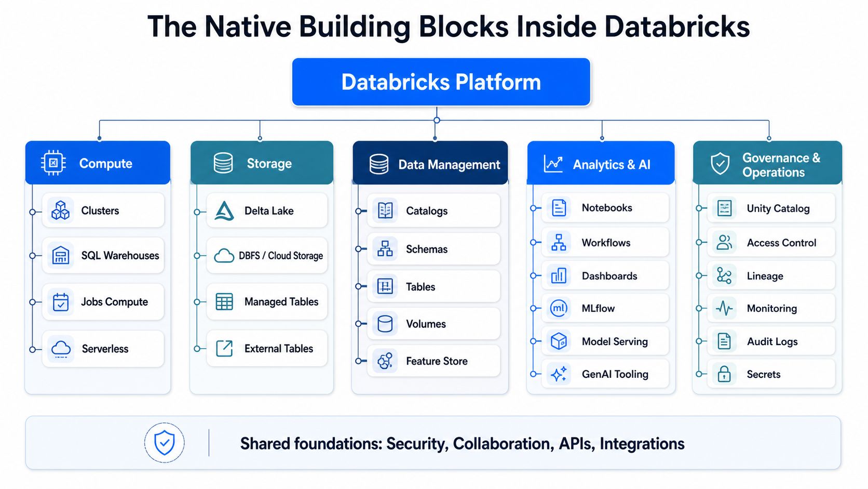This screenshot has height=489, width=868.
Task: Click the Governance & Operations shield icon
Action: tap(720, 164)
